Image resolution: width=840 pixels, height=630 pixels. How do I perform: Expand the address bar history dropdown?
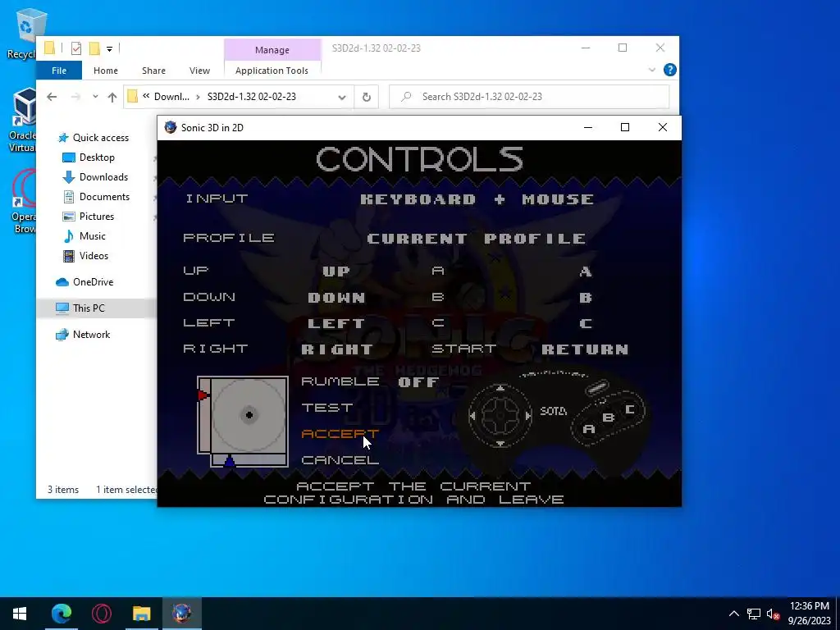point(342,97)
